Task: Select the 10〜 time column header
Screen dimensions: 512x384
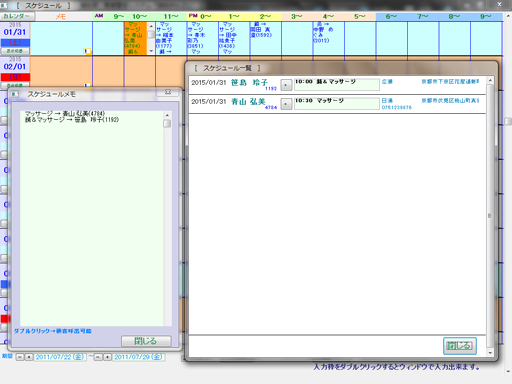Action: [x=139, y=16]
